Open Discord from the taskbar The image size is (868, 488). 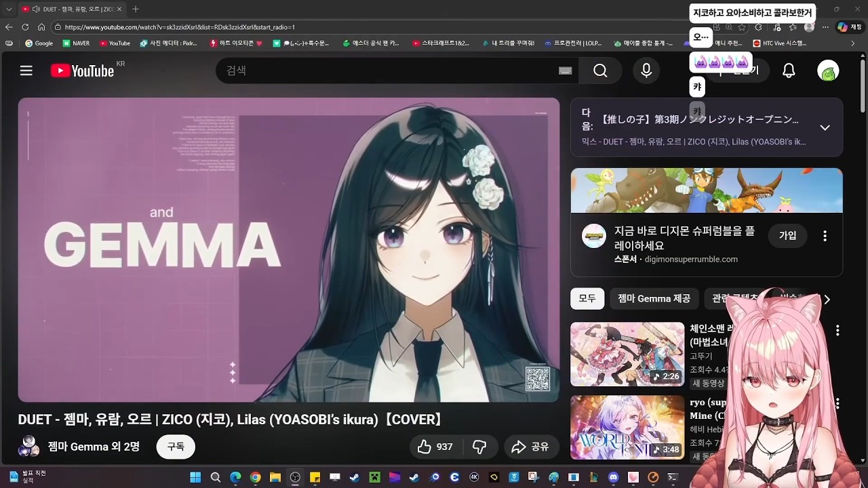(x=614, y=477)
